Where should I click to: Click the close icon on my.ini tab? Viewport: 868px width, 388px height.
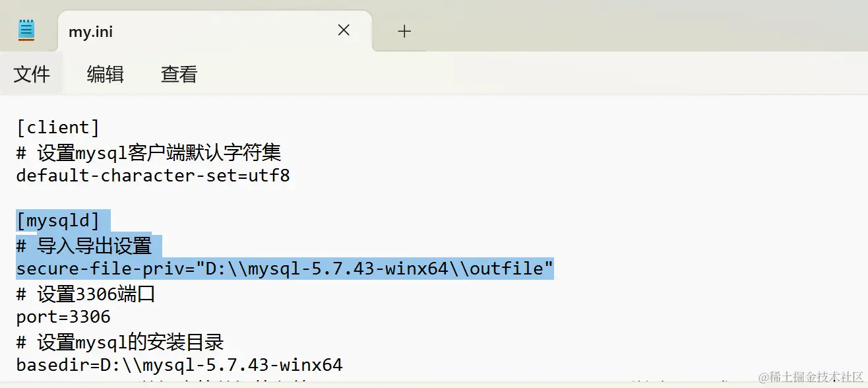343,30
